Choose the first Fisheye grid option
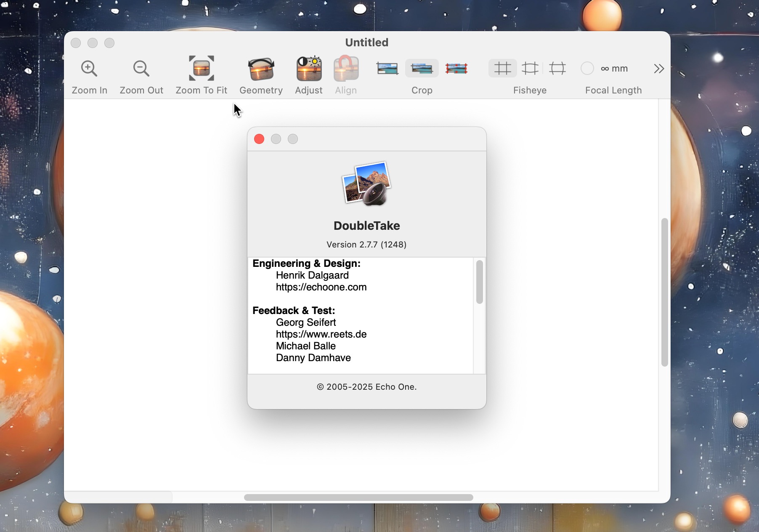759x532 pixels. point(503,68)
